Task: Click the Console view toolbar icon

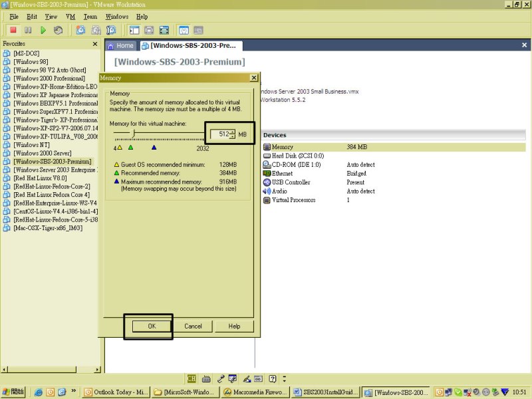Action: click(x=198, y=30)
